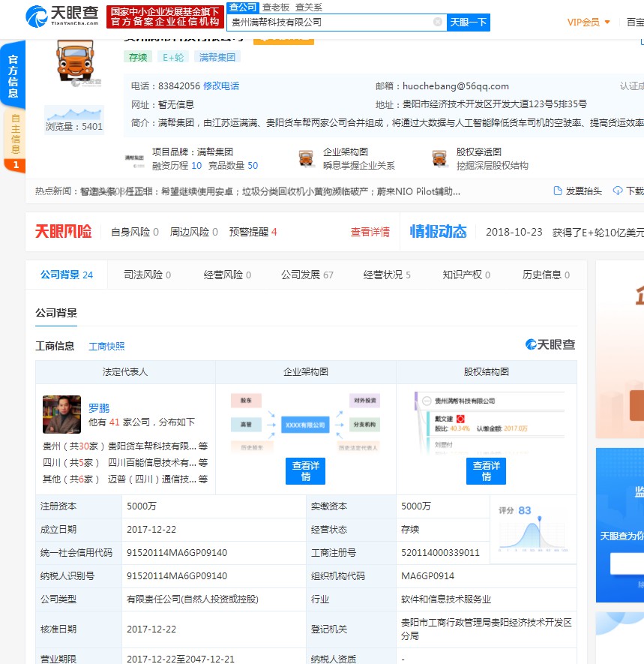
Task: Click the 发票抬头 document icon
Action: pos(558,191)
